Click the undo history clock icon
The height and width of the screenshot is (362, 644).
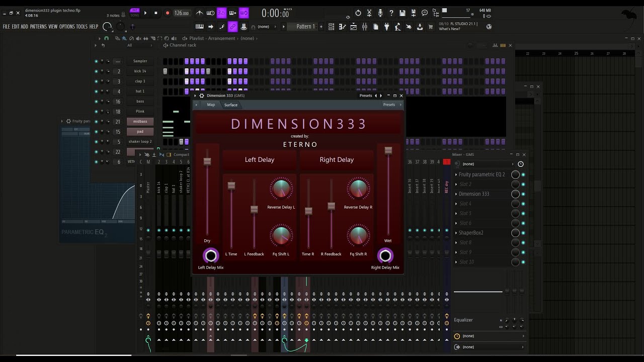(x=358, y=13)
